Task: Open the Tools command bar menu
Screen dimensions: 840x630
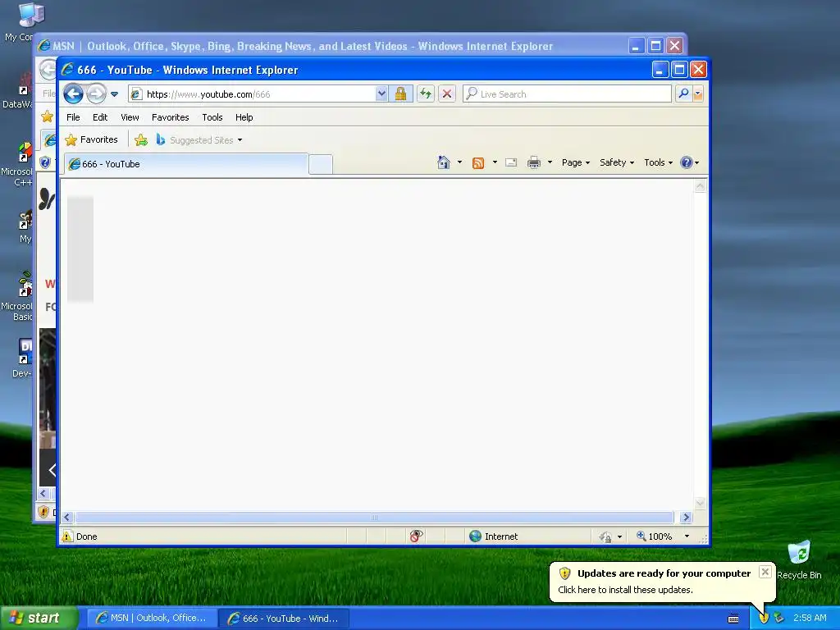Action: pyautogui.click(x=658, y=162)
